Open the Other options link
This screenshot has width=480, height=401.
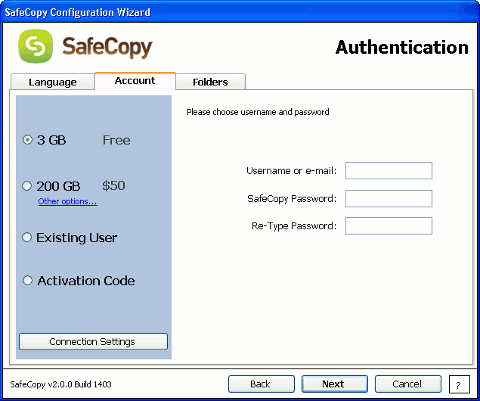[68, 201]
